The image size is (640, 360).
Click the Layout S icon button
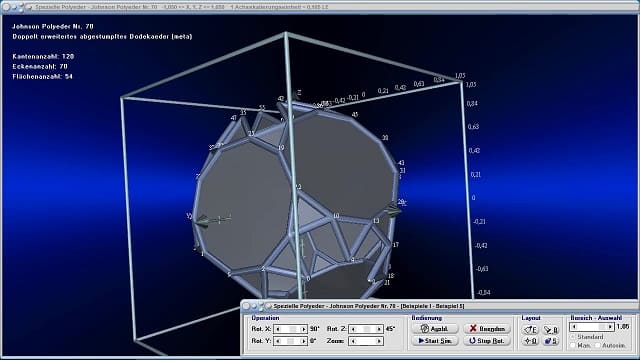[x=551, y=341]
